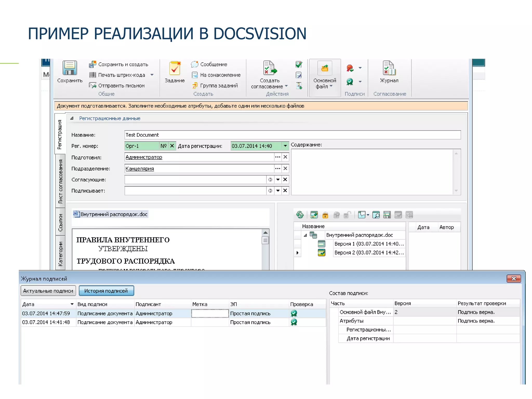The width and height of the screenshot is (532, 399).
Task: Close the Журнал подписей dialog
Action: click(x=514, y=278)
